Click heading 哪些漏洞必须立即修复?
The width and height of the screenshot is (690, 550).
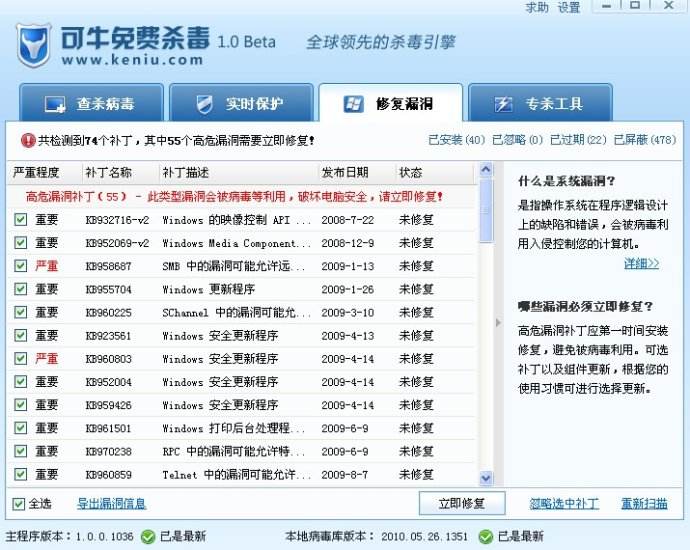click(585, 307)
